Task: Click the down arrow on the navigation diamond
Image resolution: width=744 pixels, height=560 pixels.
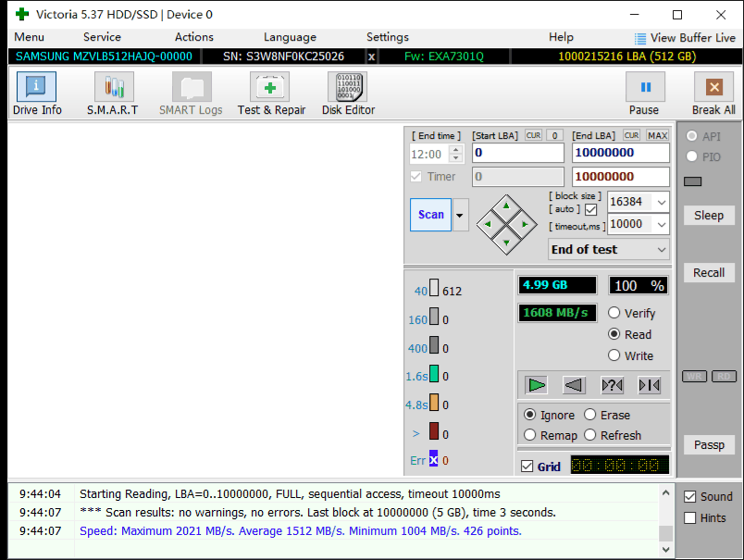Action: [506, 242]
